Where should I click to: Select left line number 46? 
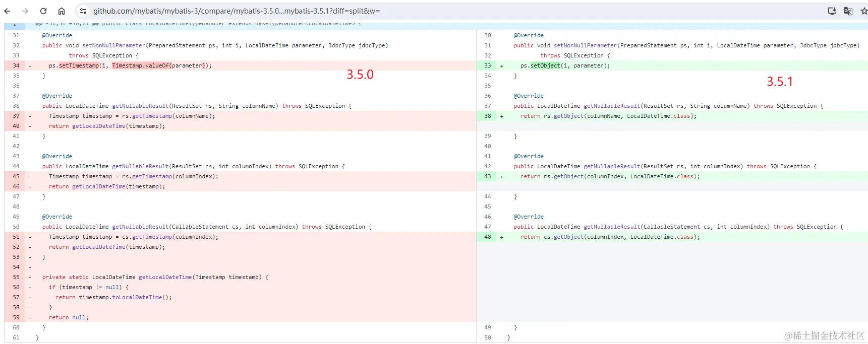(x=16, y=186)
